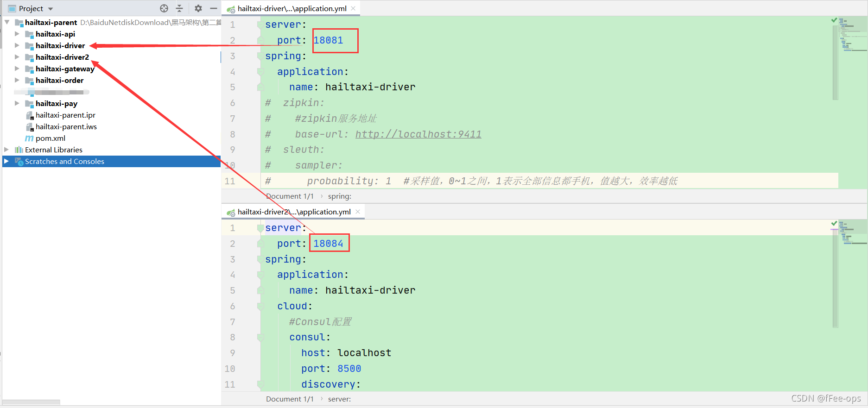Click the pom.xml Maven icon
Screen dimensions: 868x408
point(29,138)
